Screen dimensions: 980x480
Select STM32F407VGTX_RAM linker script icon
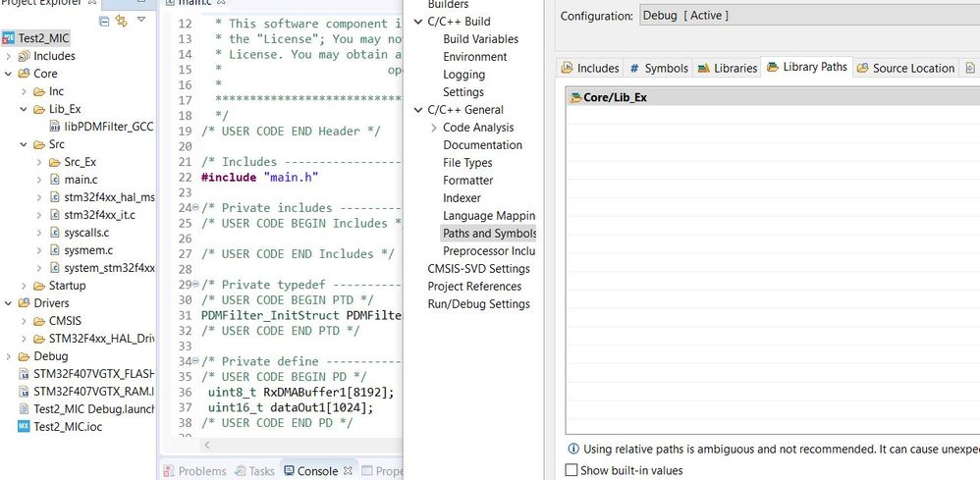(x=24, y=392)
